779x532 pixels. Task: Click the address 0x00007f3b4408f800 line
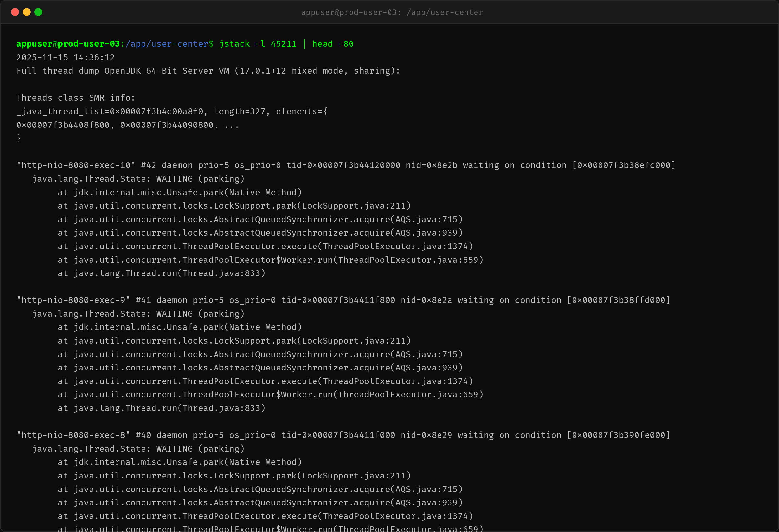coord(128,125)
